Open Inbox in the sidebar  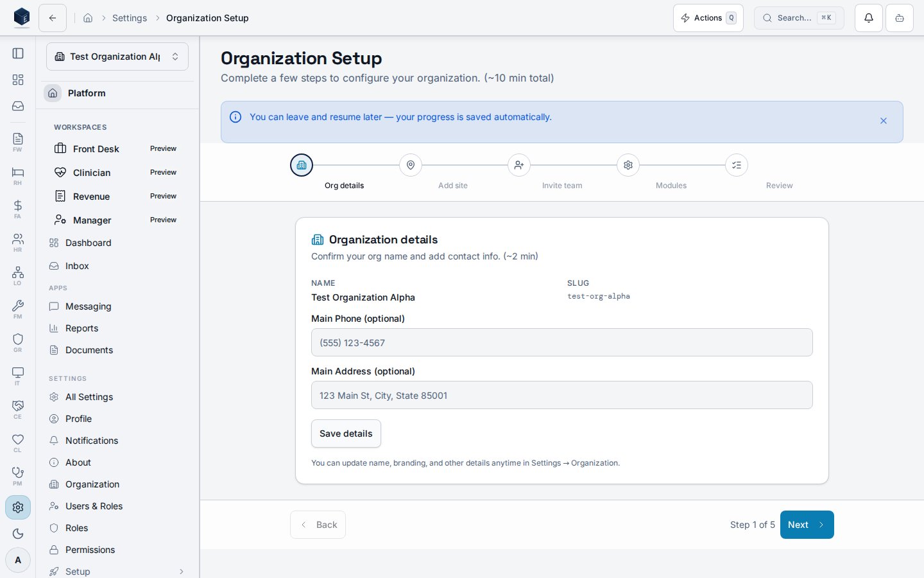[x=117, y=266]
